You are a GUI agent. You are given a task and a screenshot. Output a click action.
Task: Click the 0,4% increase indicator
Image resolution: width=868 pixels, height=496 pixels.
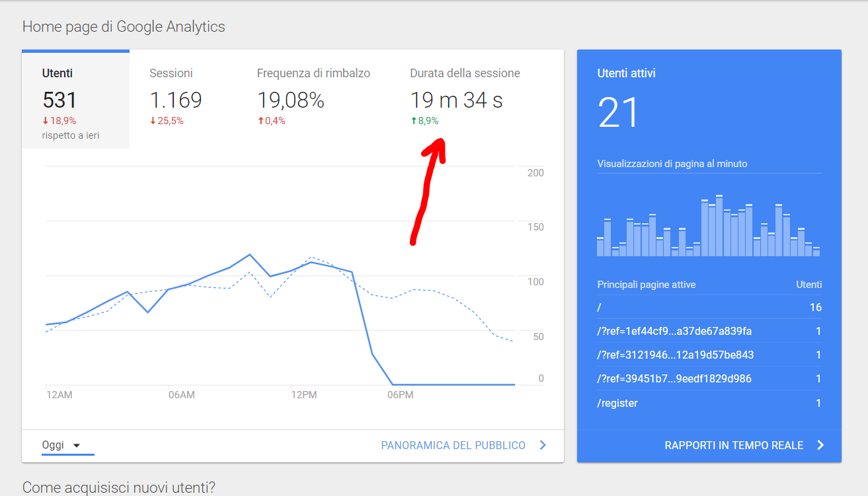272,121
